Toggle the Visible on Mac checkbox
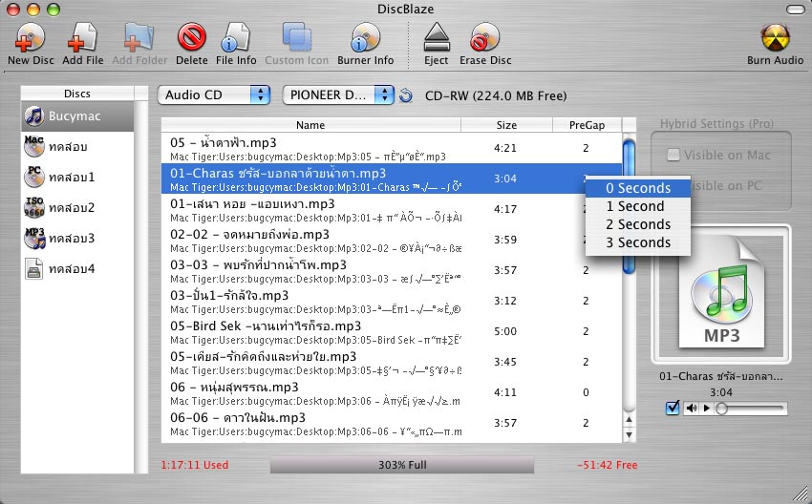The width and height of the screenshot is (812, 504). (673, 155)
